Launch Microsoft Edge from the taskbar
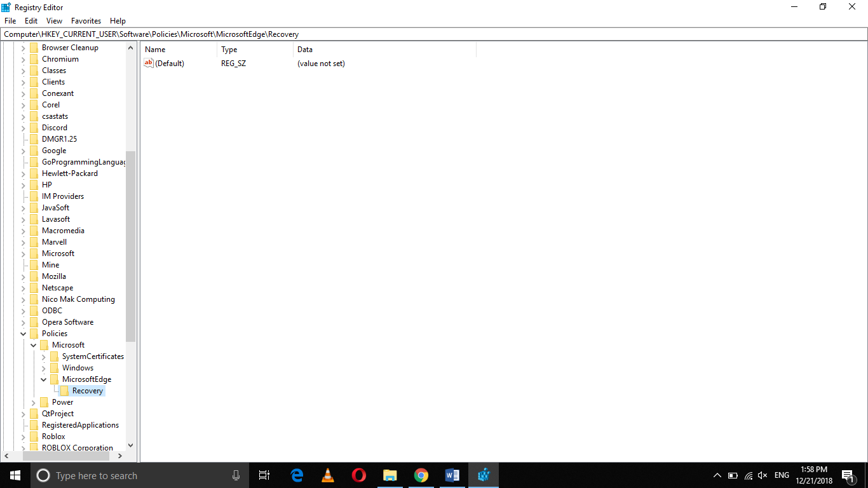Screen dimensions: 868x488 coord(296,475)
